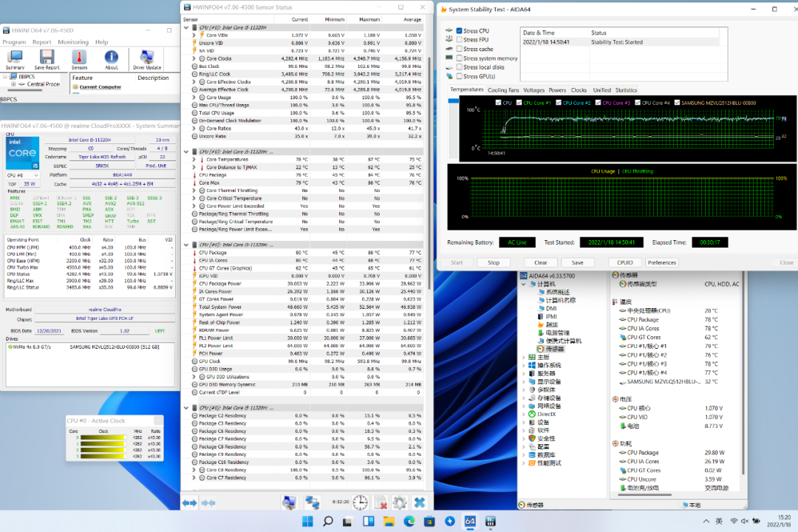Open the CPU #0 selector dropdown in System Summary
Screen dimensions: 798x532
click(x=22, y=175)
